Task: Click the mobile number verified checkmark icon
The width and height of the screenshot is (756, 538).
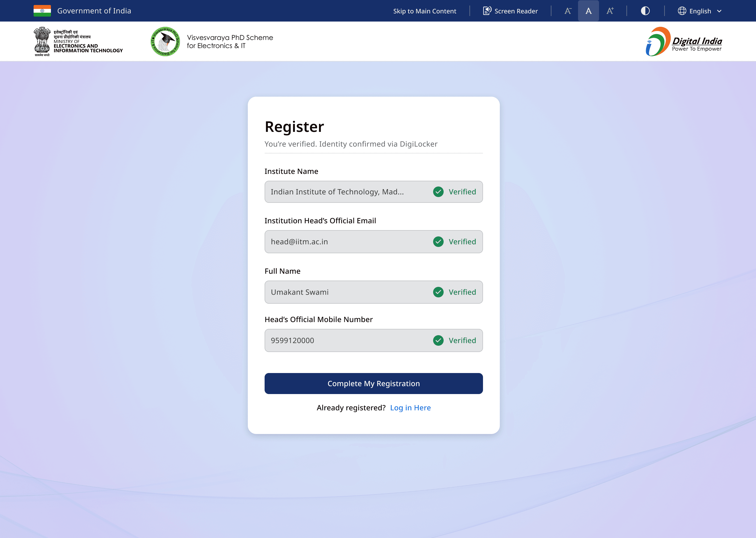Action: [438, 340]
